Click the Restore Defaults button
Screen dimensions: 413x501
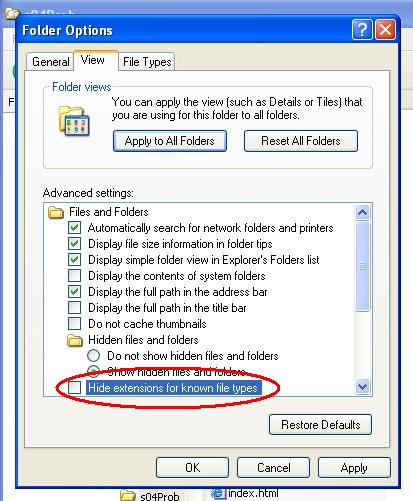pyautogui.click(x=320, y=425)
